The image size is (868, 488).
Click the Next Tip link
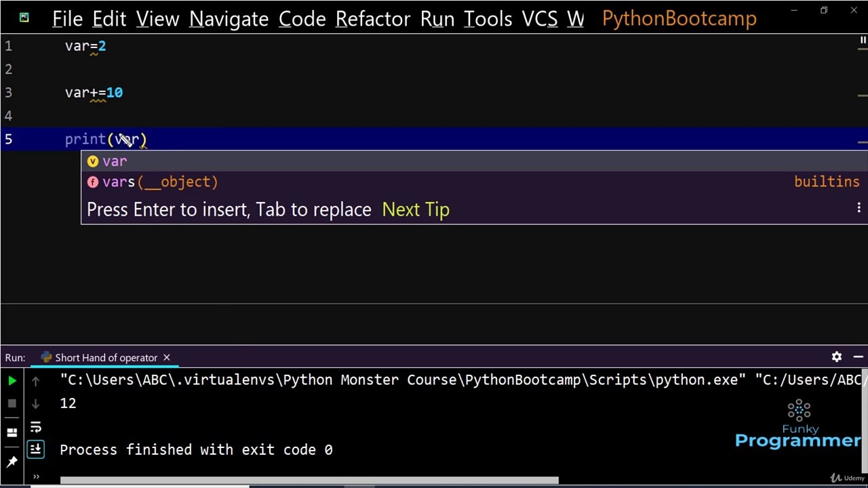(416, 209)
